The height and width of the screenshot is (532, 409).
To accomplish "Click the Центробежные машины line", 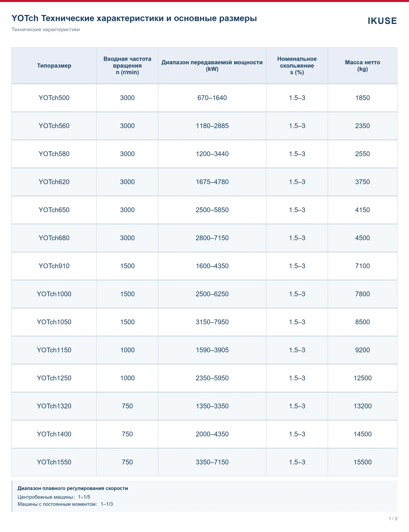I will (x=54, y=497).
